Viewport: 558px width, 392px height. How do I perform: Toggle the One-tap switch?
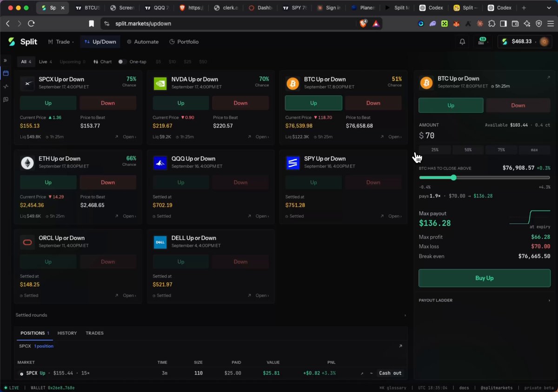click(122, 62)
